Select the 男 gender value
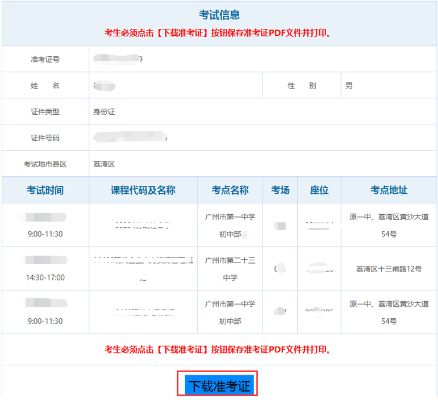This screenshot has width=438, height=400. [x=349, y=86]
